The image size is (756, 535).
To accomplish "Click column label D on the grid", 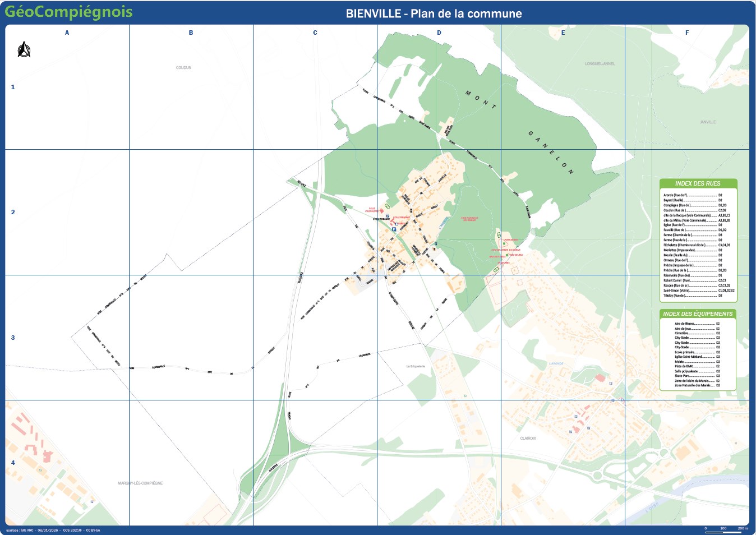I will point(439,33).
